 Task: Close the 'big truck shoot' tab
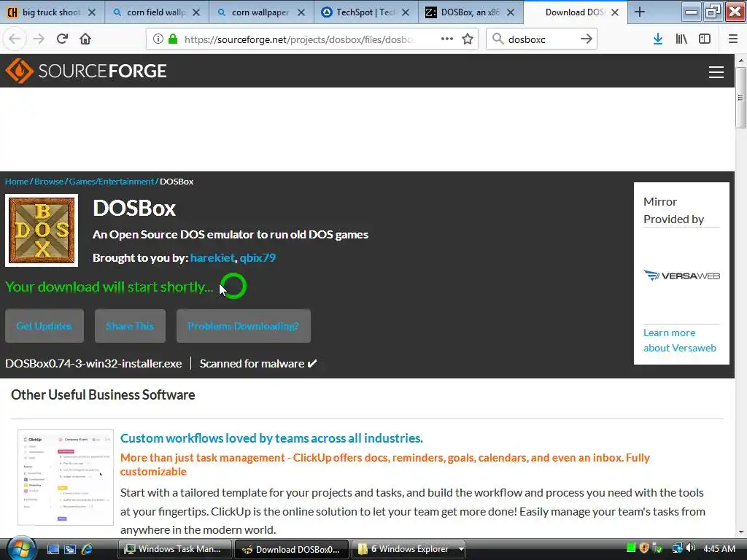92,12
